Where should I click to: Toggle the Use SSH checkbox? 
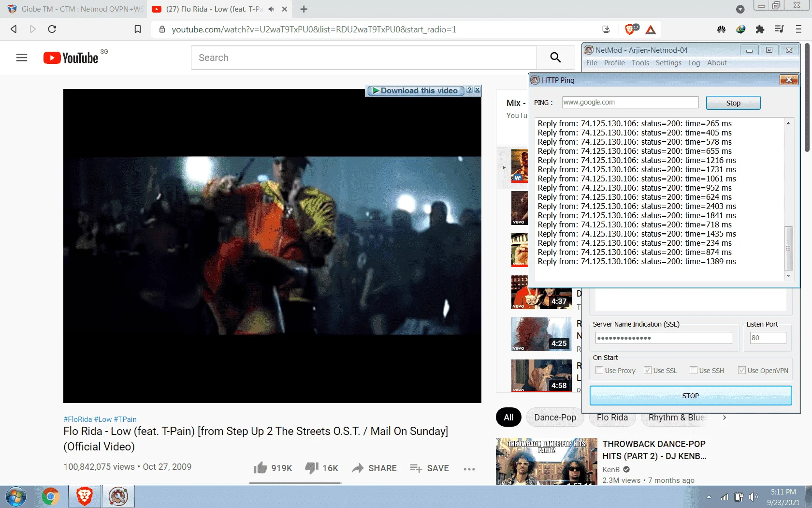coord(694,371)
